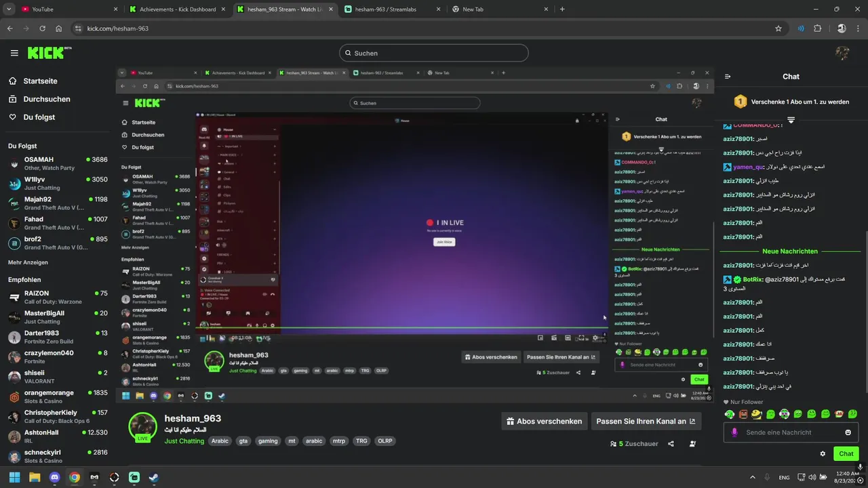The height and width of the screenshot is (488, 868).
Task: Click the share icon under the stream
Action: (x=671, y=444)
